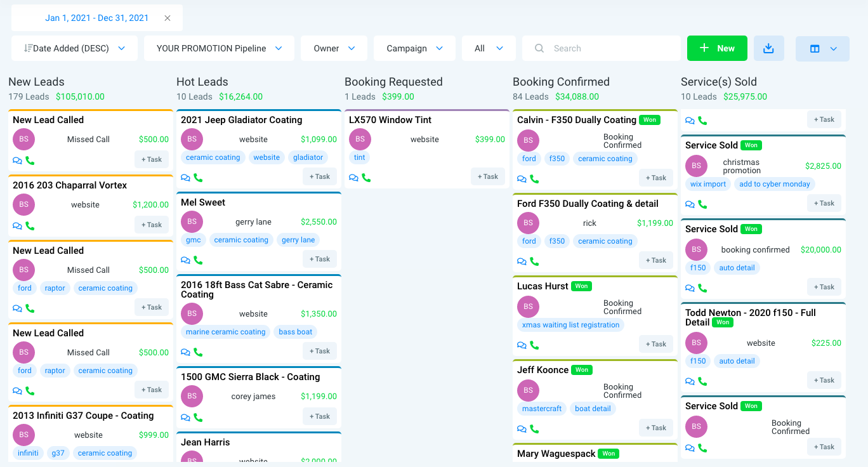Call Calvin - F350 Dually Coating lead
The image size is (868, 467).
(534, 179)
